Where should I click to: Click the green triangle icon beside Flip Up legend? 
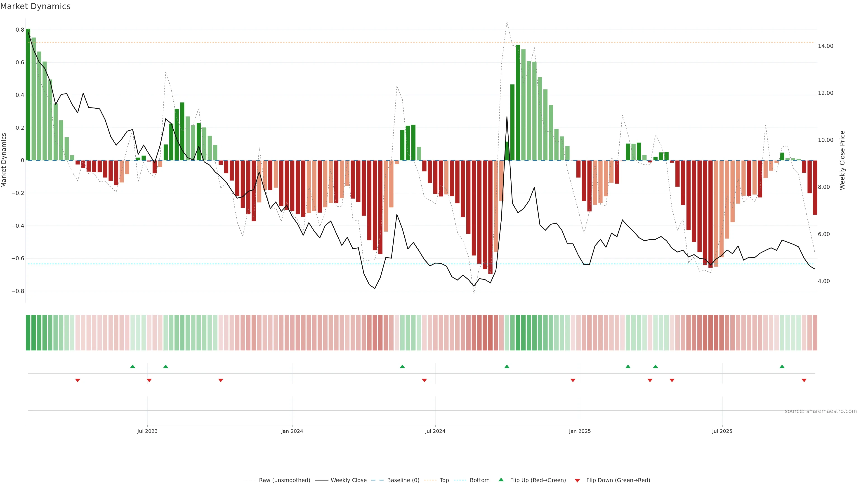tap(501, 480)
